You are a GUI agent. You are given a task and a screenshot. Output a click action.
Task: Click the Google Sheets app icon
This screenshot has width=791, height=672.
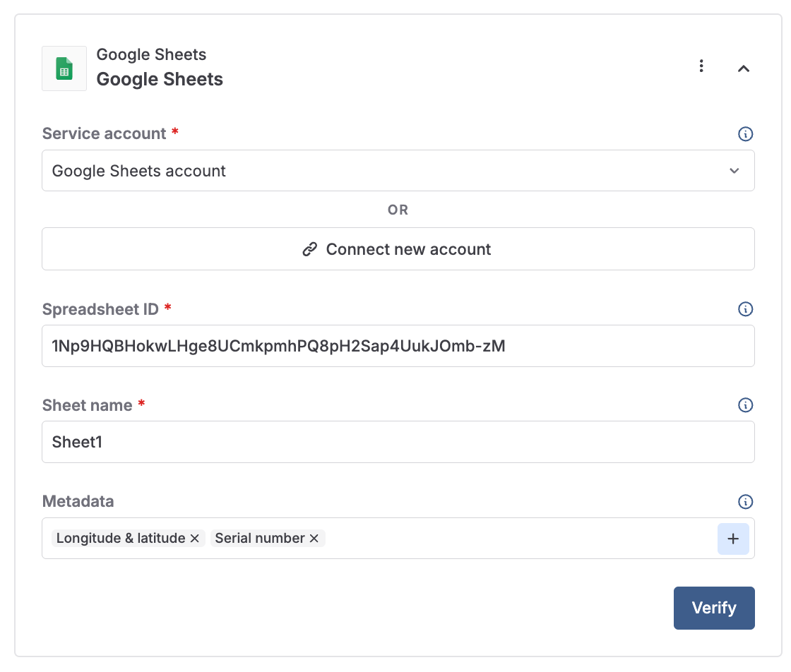pyautogui.click(x=64, y=68)
